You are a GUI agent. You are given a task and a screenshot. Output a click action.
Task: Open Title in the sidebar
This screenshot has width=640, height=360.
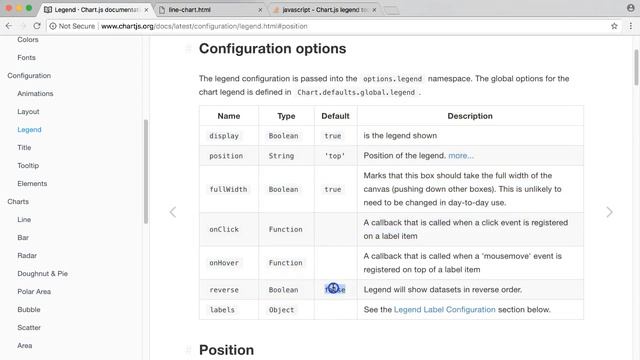pos(24,147)
